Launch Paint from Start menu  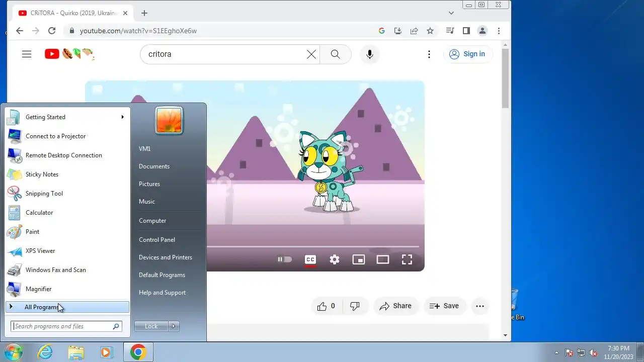coord(67,232)
